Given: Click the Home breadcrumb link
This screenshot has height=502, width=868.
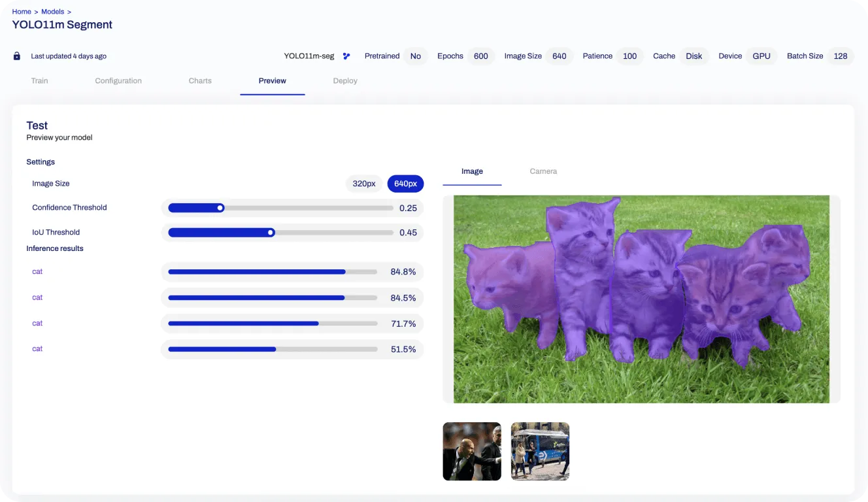Looking at the screenshot, I should [x=22, y=12].
